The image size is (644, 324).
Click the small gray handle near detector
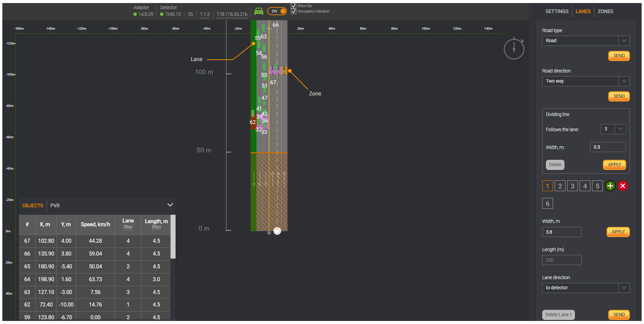269,233
